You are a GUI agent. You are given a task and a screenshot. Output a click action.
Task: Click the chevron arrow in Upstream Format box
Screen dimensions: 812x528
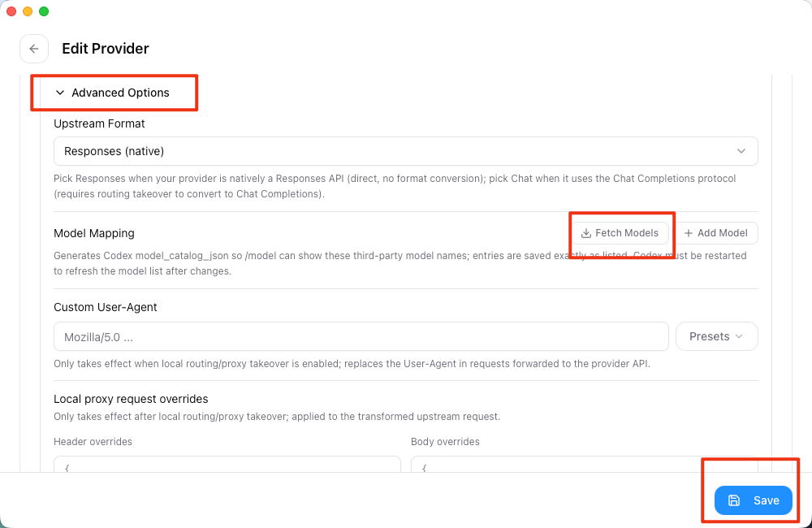(741, 151)
